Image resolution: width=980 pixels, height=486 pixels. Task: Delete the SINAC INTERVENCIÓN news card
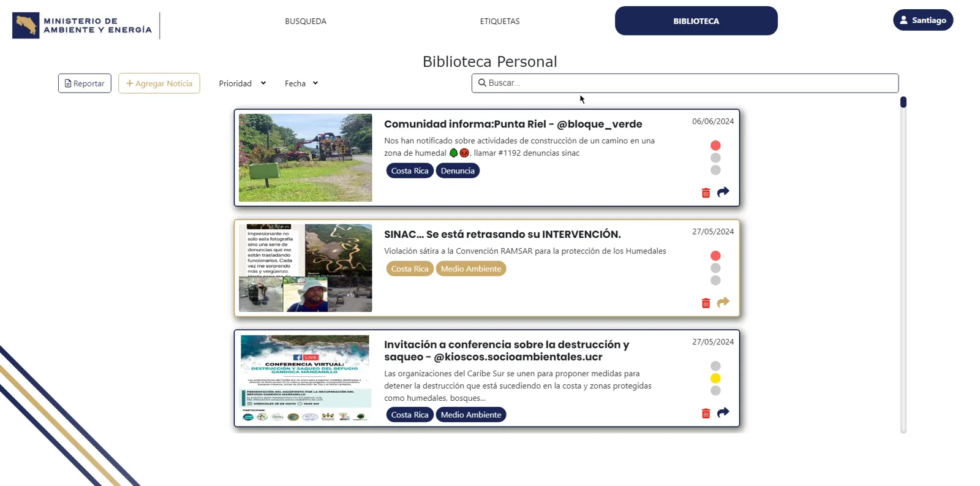pyautogui.click(x=706, y=303)
